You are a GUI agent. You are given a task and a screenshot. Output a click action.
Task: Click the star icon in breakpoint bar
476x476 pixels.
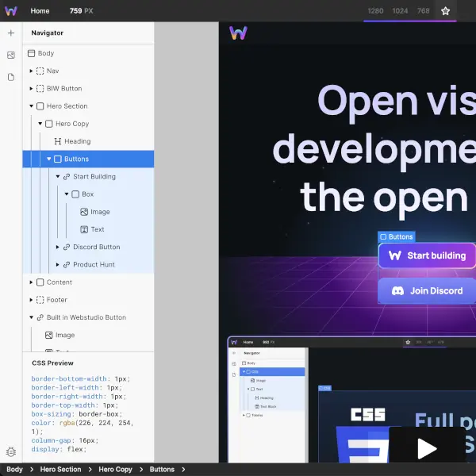pyautogui.click(x=445, y=11)
